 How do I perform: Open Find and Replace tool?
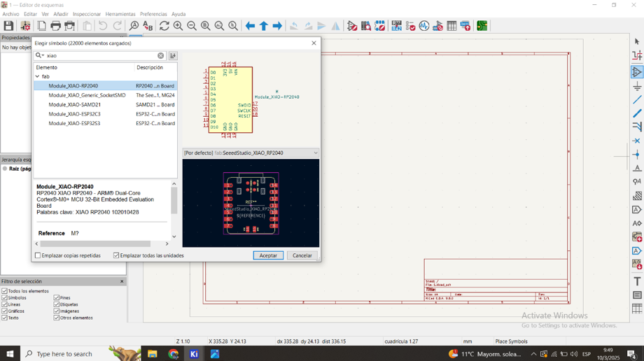coord(148,26)
